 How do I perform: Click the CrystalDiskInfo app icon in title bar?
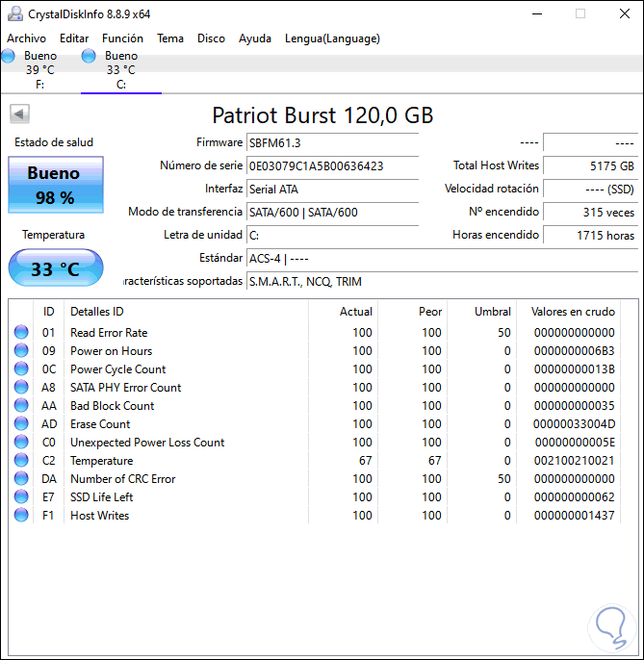coord(15,13)
